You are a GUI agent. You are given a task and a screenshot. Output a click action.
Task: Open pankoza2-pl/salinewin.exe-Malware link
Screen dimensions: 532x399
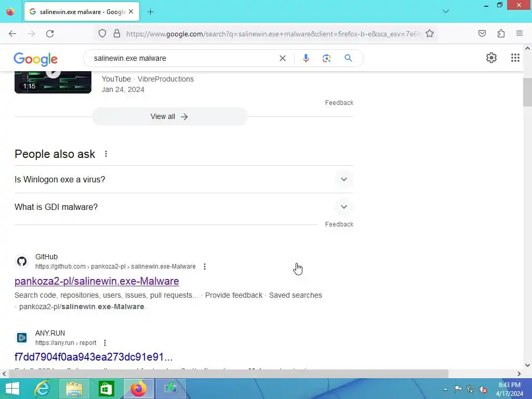[x=97, y=281]
